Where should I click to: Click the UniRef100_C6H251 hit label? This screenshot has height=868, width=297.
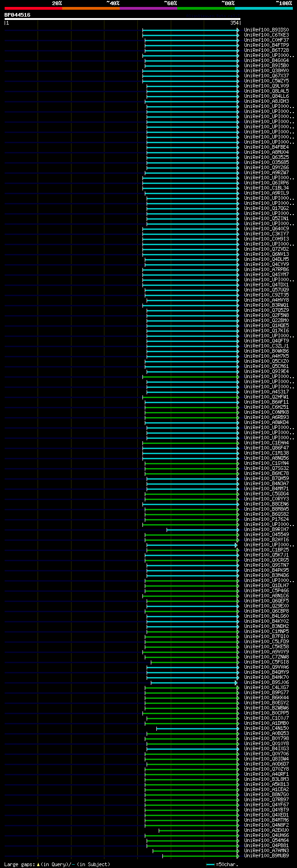tap(266, 407)
